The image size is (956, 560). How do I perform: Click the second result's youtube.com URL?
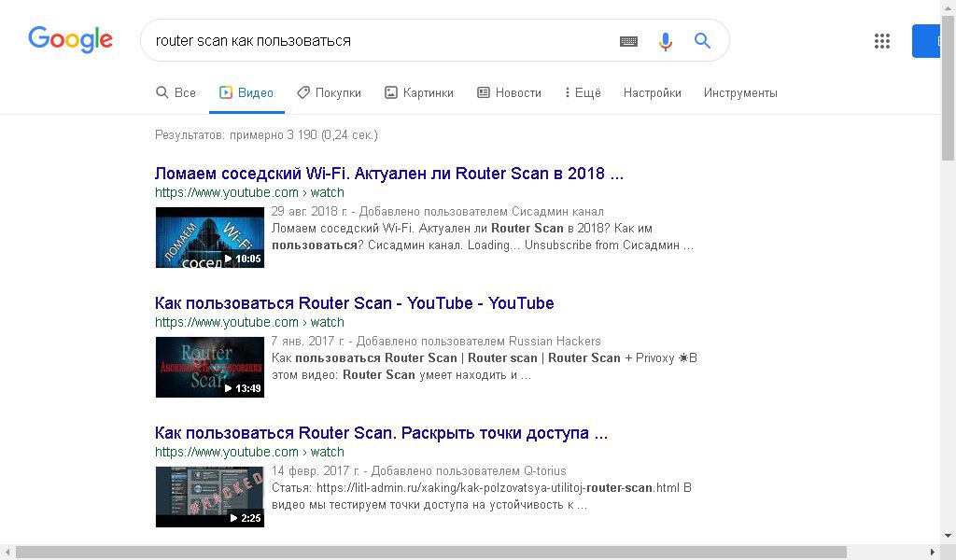(249, 322)
